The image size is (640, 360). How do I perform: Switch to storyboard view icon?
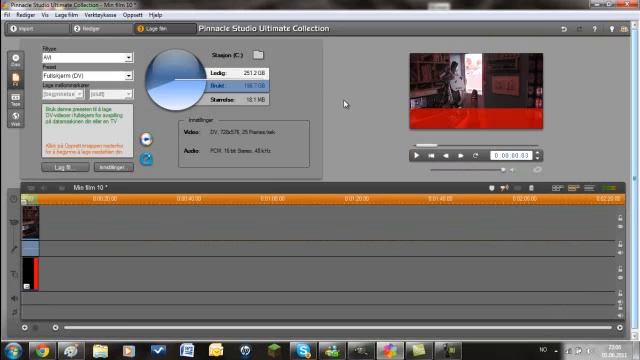tap(558, 188)
